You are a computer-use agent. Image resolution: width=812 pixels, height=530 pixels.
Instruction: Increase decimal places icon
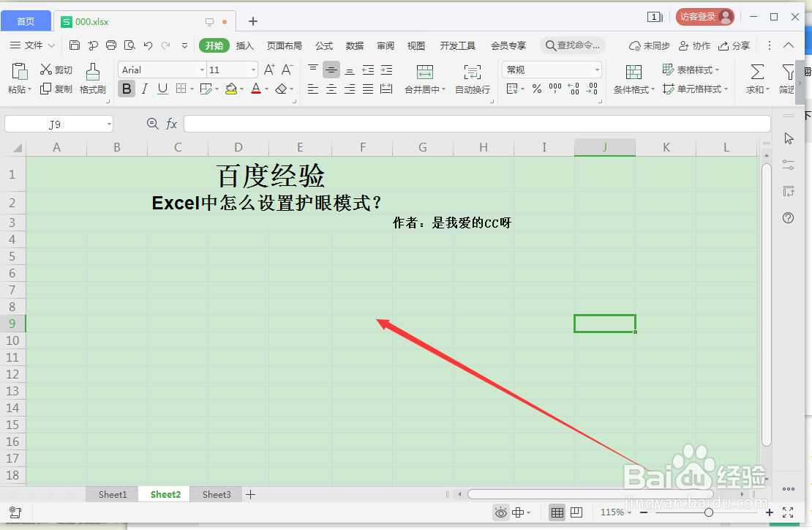tap(574, 89)
